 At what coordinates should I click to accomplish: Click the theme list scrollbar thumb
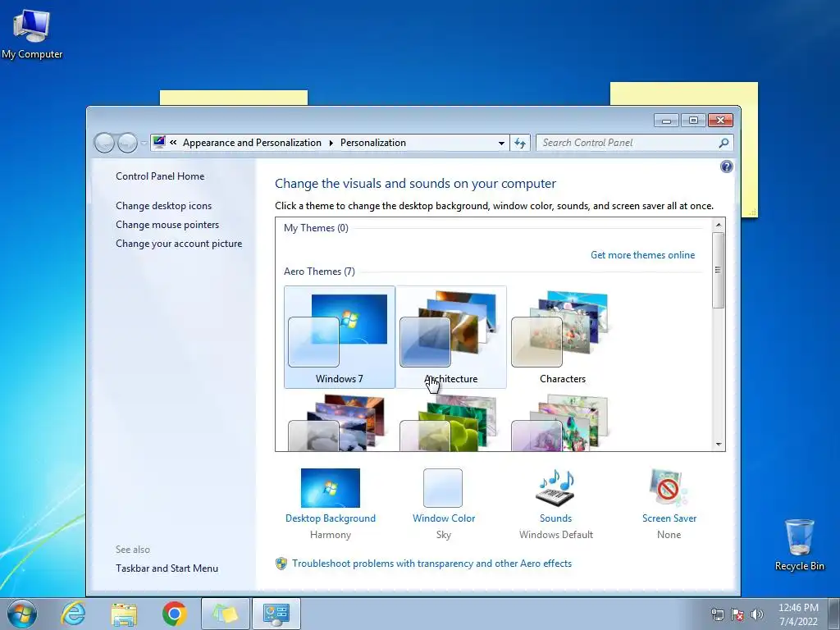(718, 270)
